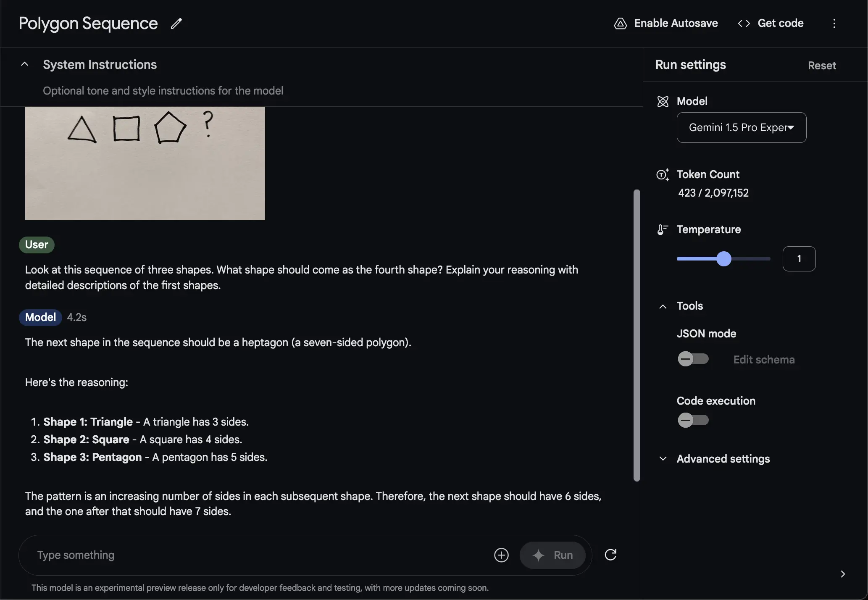Open Edit schema
This screenshot has height=600, width=868.
(x=764, y=360)
